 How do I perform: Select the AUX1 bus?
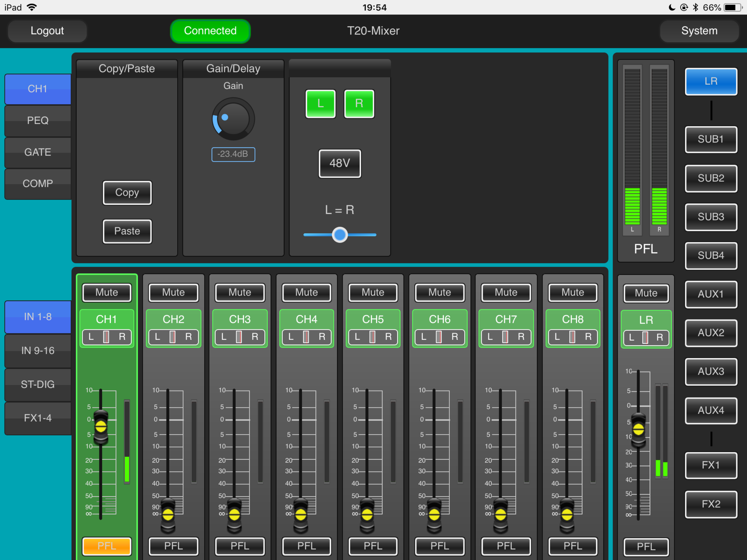coord(711,294)
